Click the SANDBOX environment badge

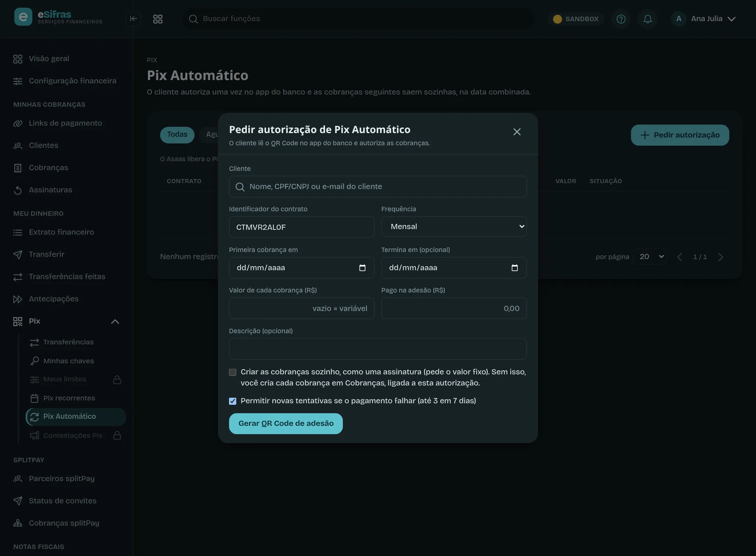click(576, 19)
